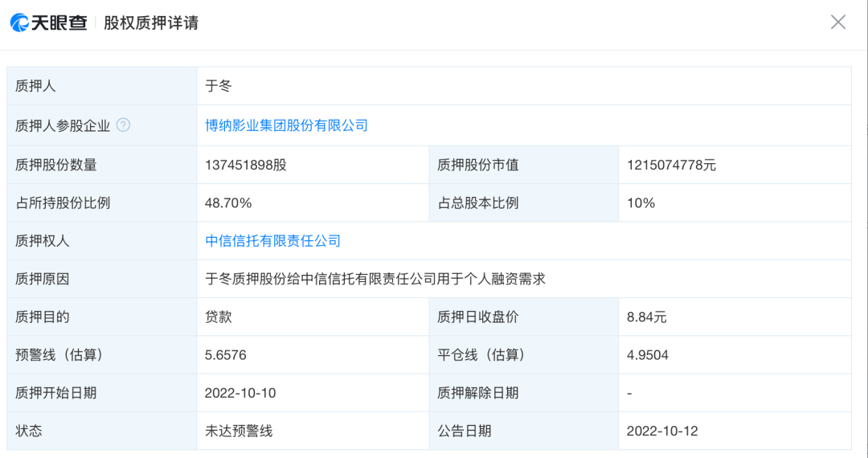Select the pledgor name 于冬
This screenshot has width=868, height=458.
tap(219, 86)
